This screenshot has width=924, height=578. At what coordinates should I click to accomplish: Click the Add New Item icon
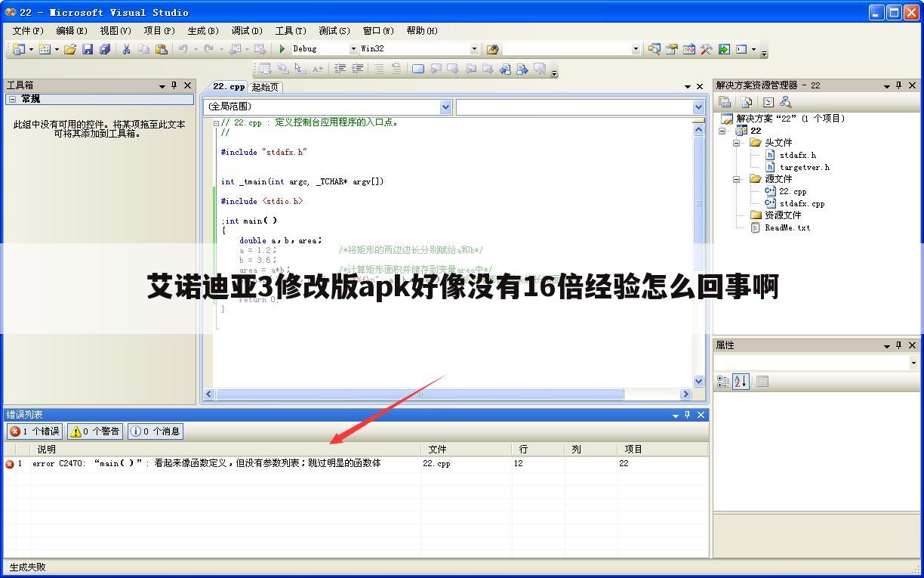45,49
